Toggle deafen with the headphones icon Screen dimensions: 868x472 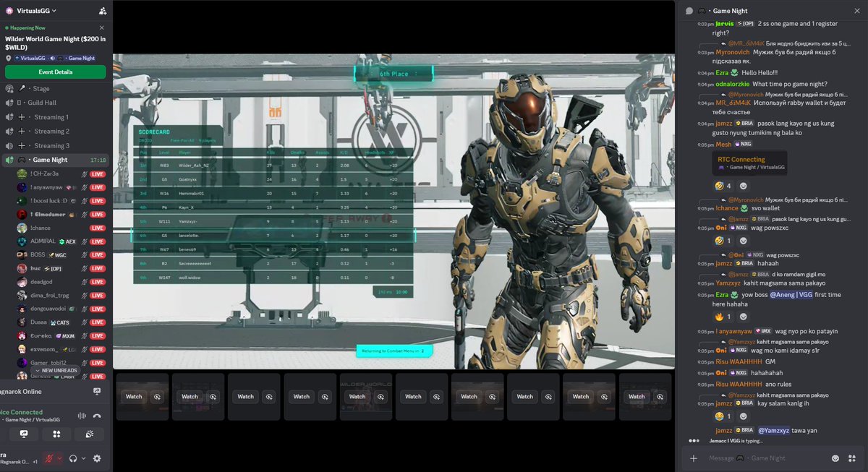coord(73,458)
